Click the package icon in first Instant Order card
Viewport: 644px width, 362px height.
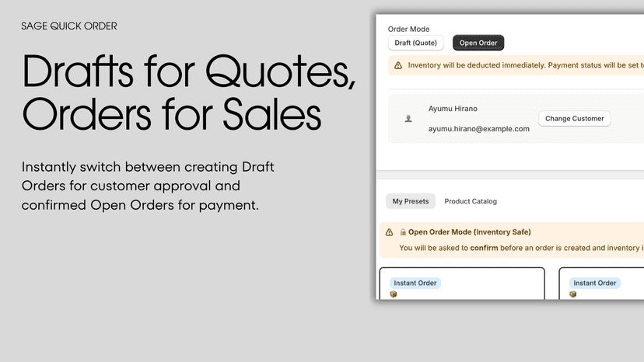tap(393, 294)
